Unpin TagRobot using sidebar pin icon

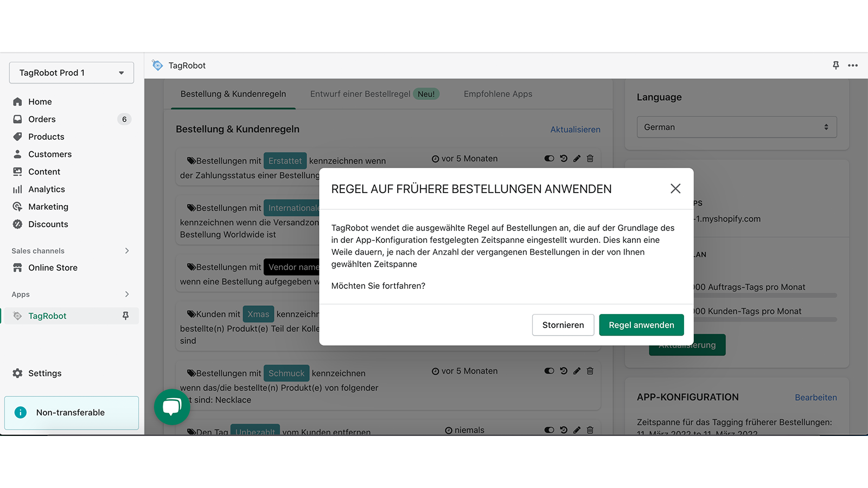point(125,316)
